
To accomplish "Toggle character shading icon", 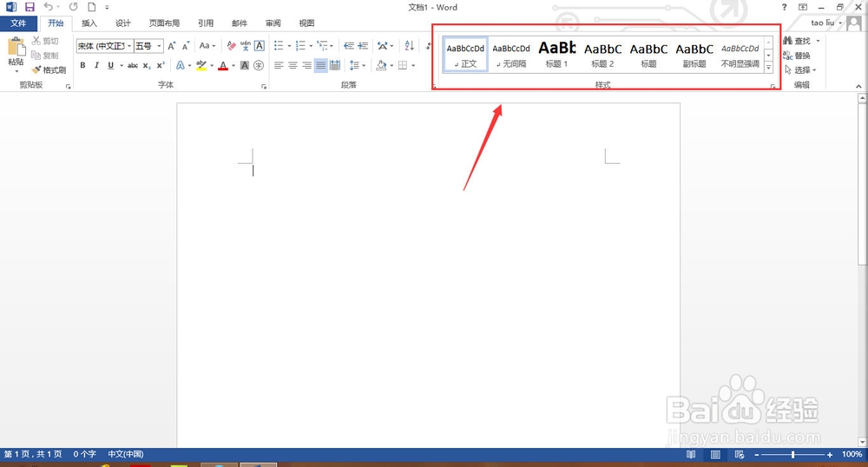I will (x=245, y=65).
